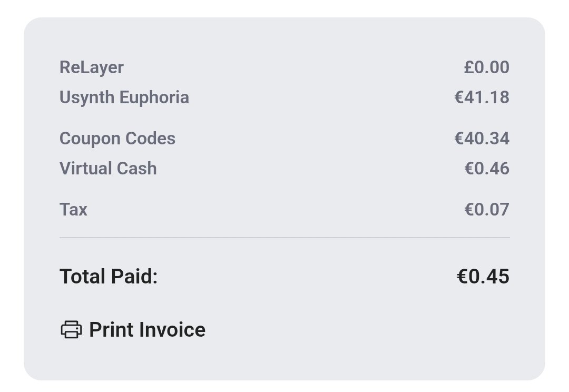
Task: Select the €0.45 total amount
Action: [483, 277]
